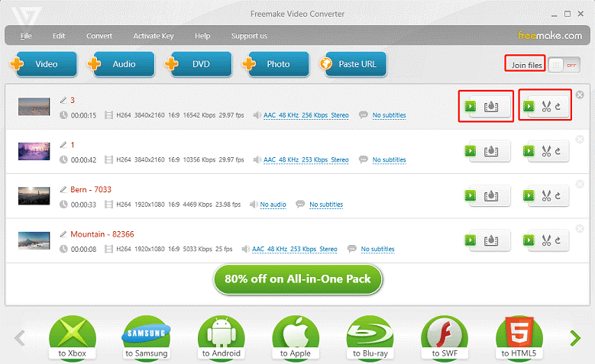Open the Help menu
The height and width of the screenshot is (364, 595).
202,36
